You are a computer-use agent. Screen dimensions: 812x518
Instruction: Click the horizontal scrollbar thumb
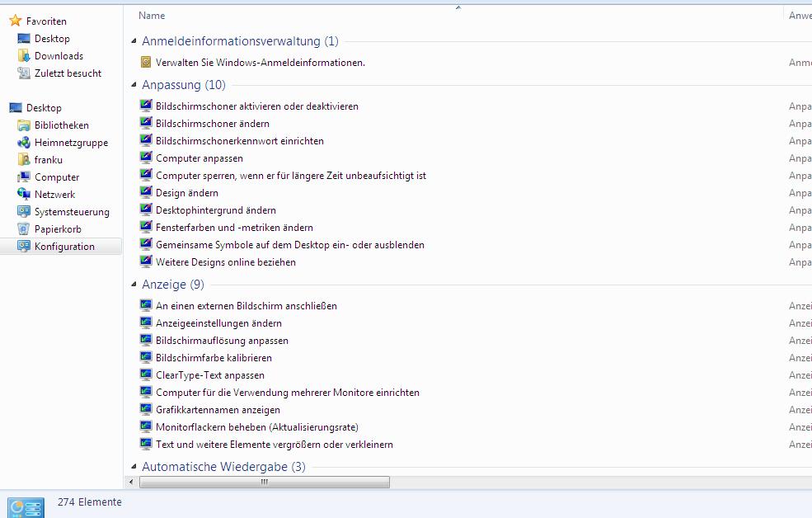[264, 483]
